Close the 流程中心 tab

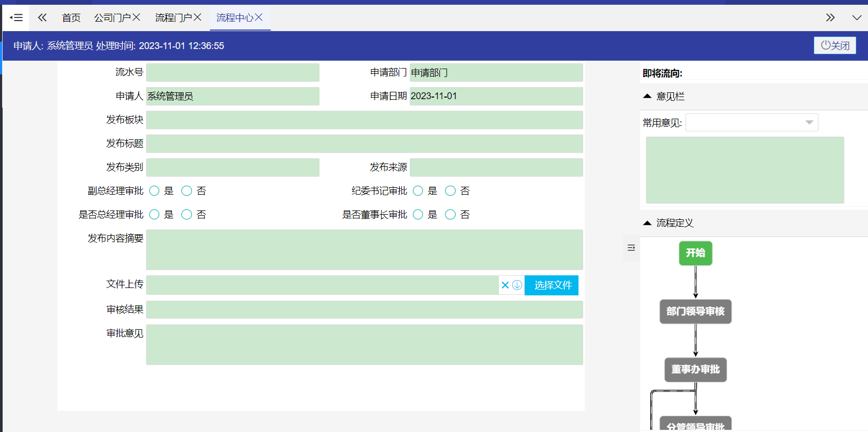coord(258,17)
